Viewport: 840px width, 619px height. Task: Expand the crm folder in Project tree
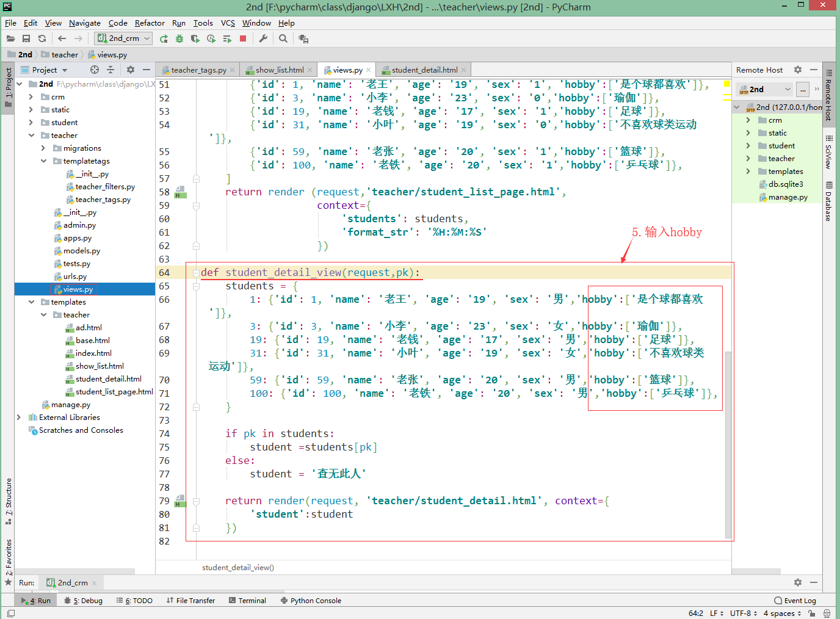pyautogui.click(x=31, y=97)
